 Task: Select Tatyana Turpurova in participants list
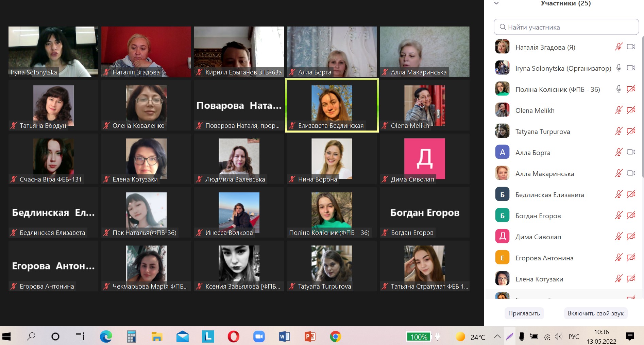(x=543, y=132)
